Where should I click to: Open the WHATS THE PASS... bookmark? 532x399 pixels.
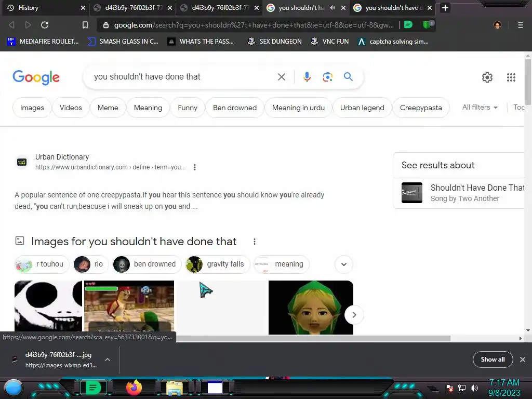point(201,42)
